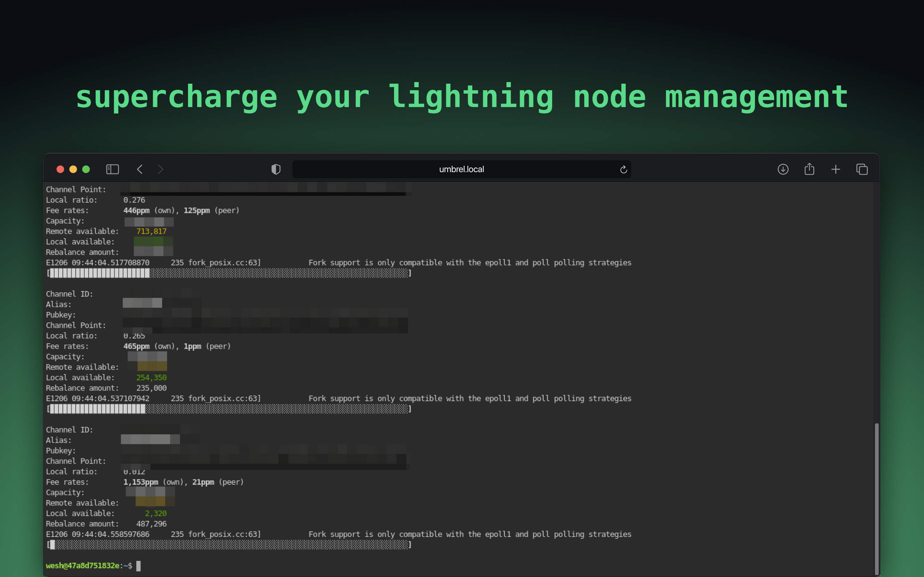Toggle the browser sidebar panel
The image size is (924, 577).
[x=112, y=169]
